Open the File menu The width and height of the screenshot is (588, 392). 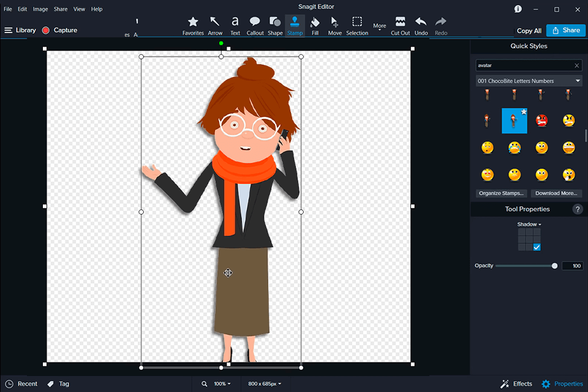[x=8, y=9]
